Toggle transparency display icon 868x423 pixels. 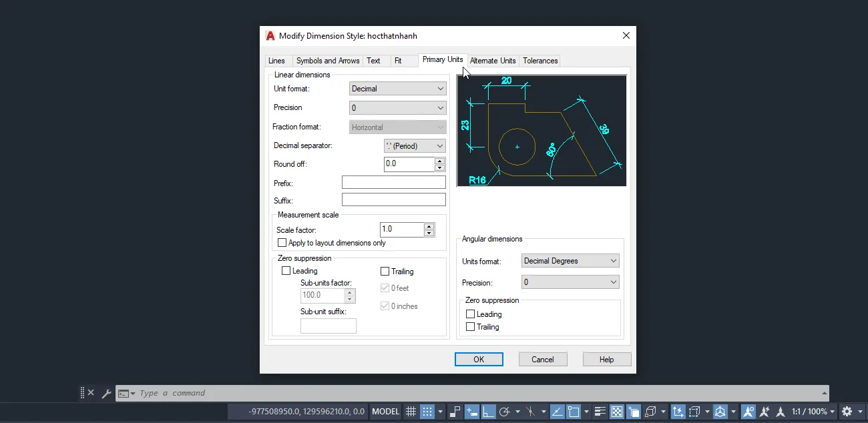pyautogui.click(x=617, y=412)
